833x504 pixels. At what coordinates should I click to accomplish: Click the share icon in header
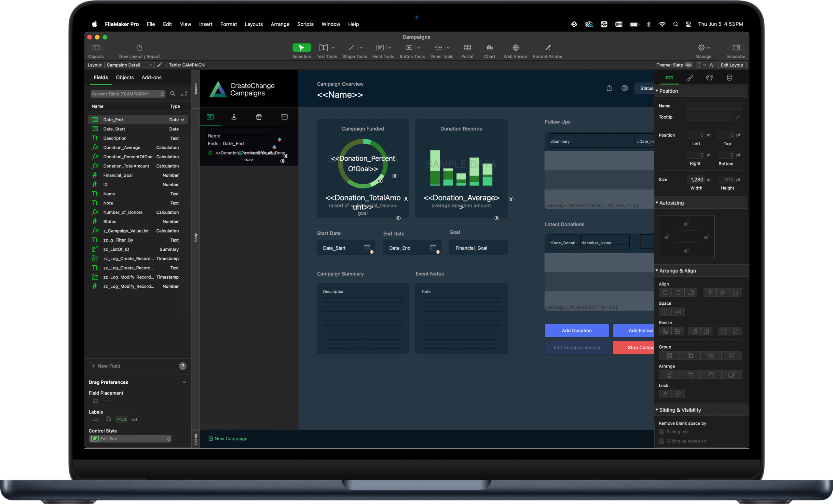coord(609,88)
